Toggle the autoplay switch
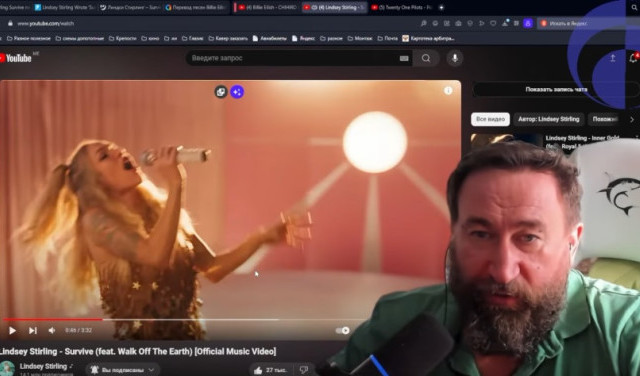 point(342,330)
